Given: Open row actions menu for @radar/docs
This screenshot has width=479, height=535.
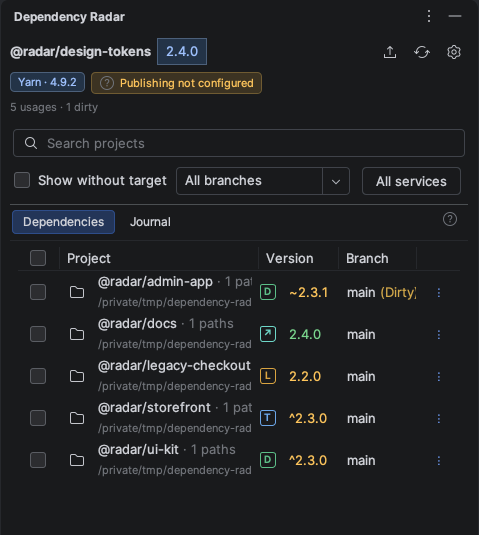Looking at the screenshot, I should (439, 334).
